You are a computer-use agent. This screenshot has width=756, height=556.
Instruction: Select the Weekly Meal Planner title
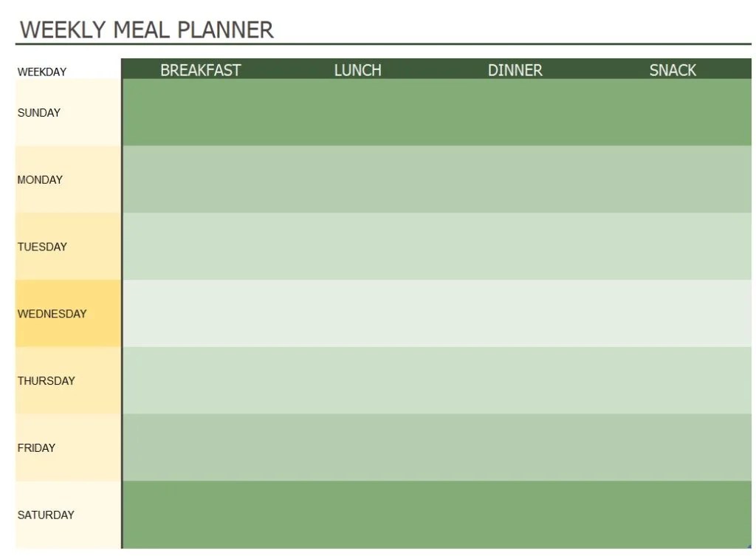[147, 30]
